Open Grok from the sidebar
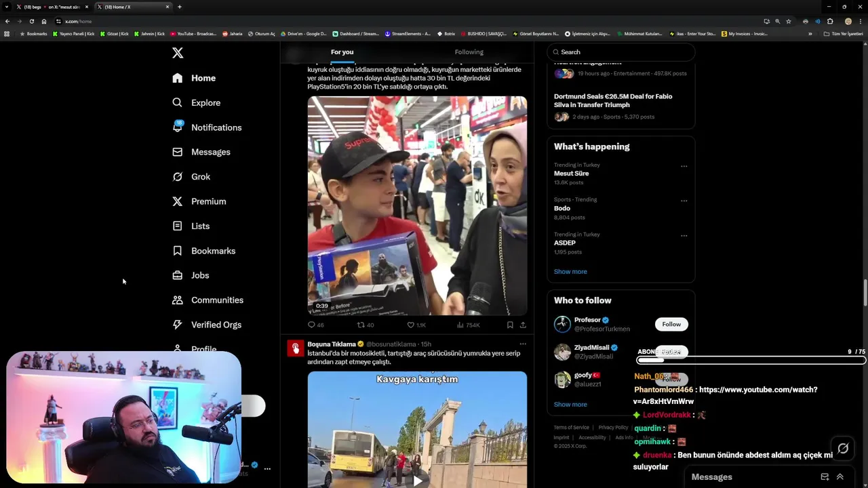 coord(191,176)
